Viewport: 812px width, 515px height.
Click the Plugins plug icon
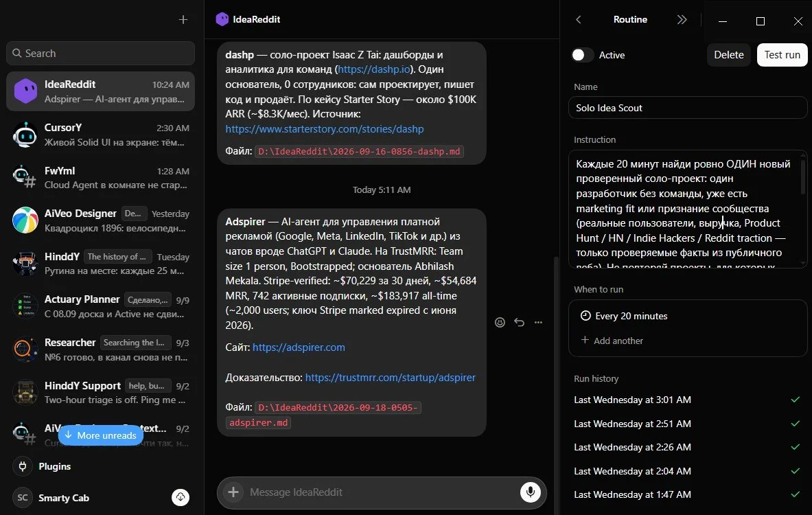[x=23, y=466]
